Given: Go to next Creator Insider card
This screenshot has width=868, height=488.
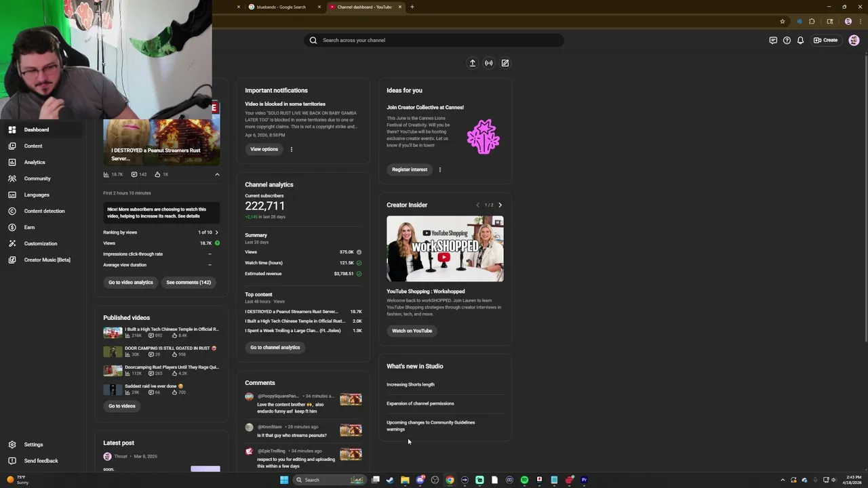Looking at the screenshot, I should [x=500, y=205].
